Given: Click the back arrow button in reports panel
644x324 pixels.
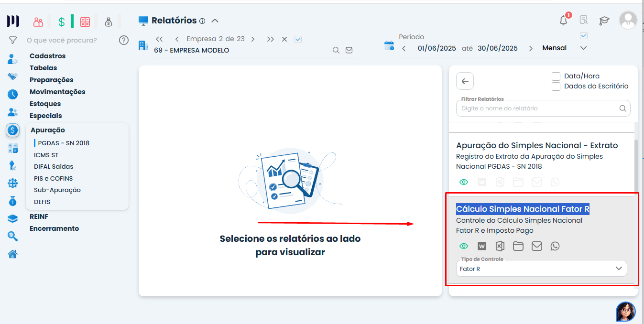Looking at the screenshot, I should tap(465, 81).
